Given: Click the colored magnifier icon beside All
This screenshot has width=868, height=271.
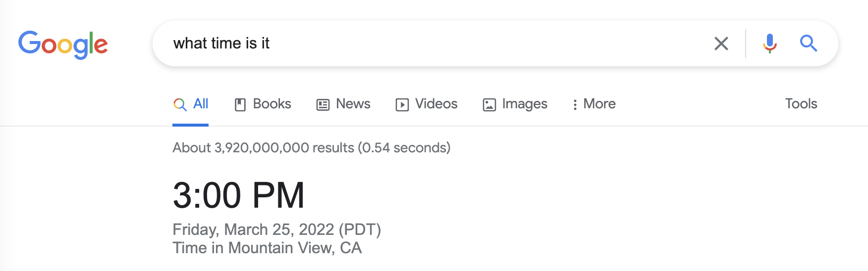Looking at the screenshot, I should pos(180,104).
